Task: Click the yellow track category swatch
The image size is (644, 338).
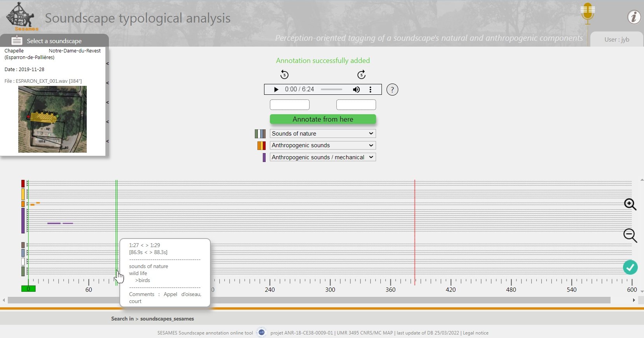Action: [23, 194]
